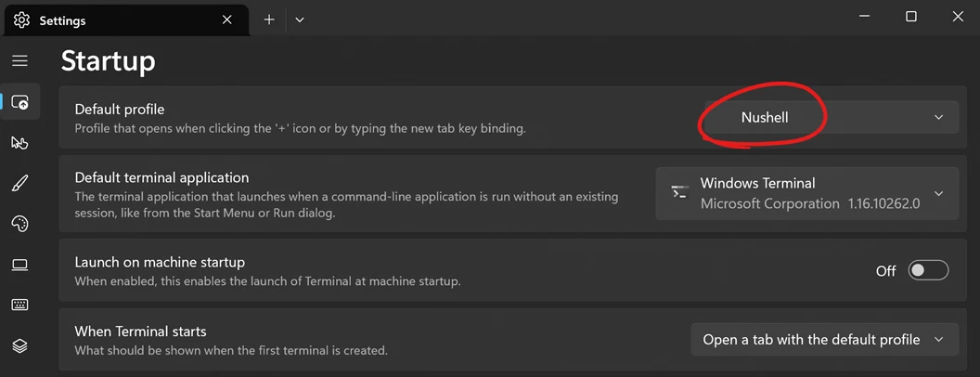Click the new tab plus button

[x=269, y=19]
